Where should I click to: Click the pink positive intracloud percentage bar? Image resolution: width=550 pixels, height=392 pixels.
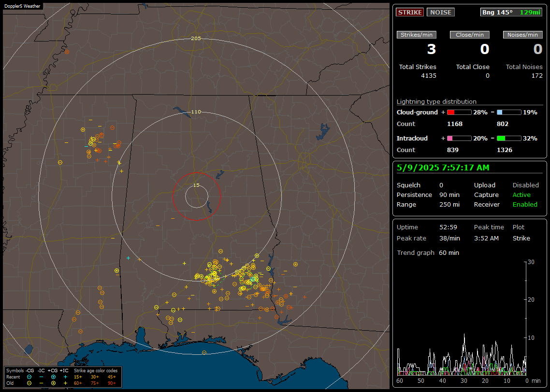click(x=459, y=139)
